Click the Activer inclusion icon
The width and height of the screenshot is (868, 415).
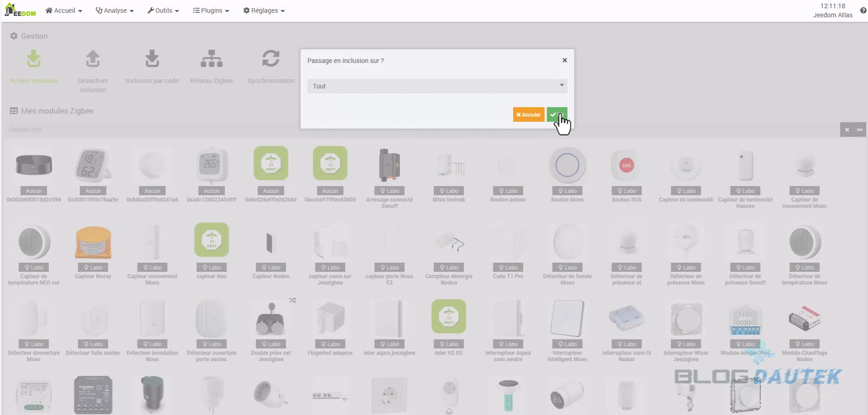34,59
